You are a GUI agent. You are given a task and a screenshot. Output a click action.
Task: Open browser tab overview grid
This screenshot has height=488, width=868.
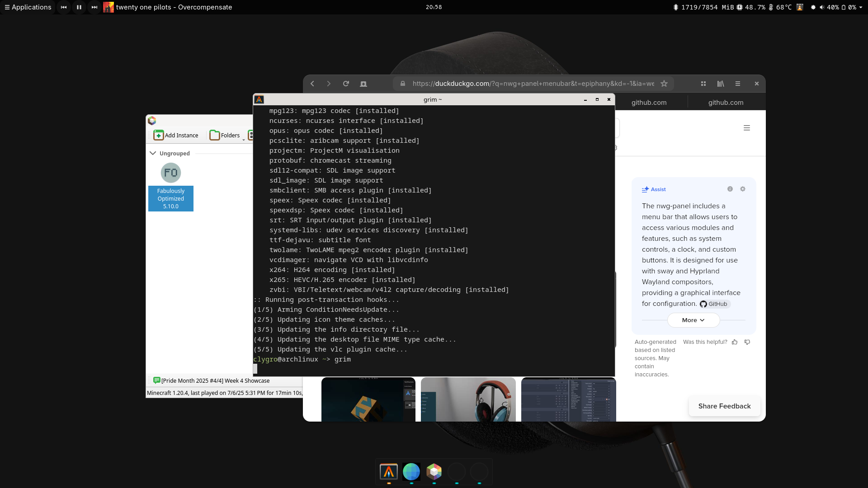(703, 84)
